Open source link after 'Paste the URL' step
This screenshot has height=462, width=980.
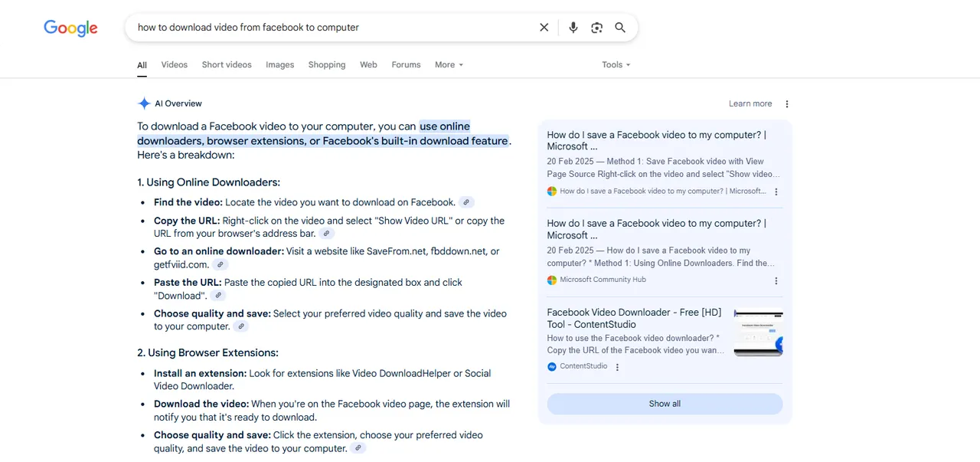(x=218, y=296)
